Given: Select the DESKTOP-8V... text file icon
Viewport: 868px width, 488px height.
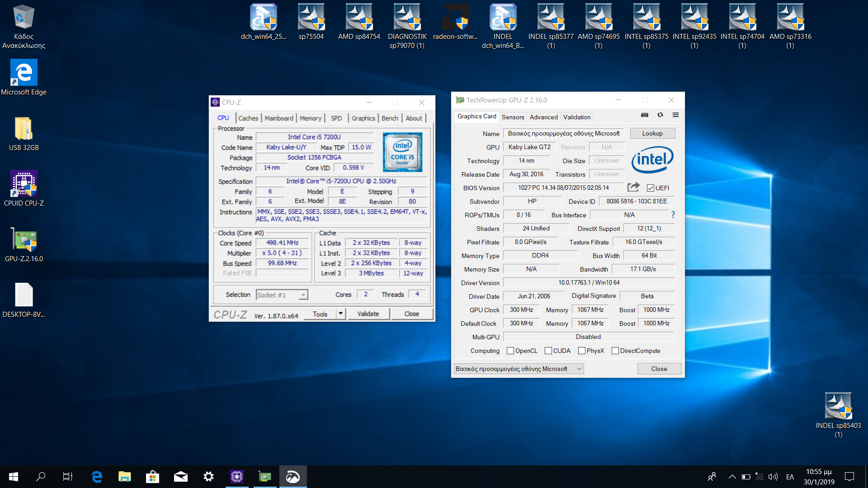Looking at the screenshot, I should [24, 300].
